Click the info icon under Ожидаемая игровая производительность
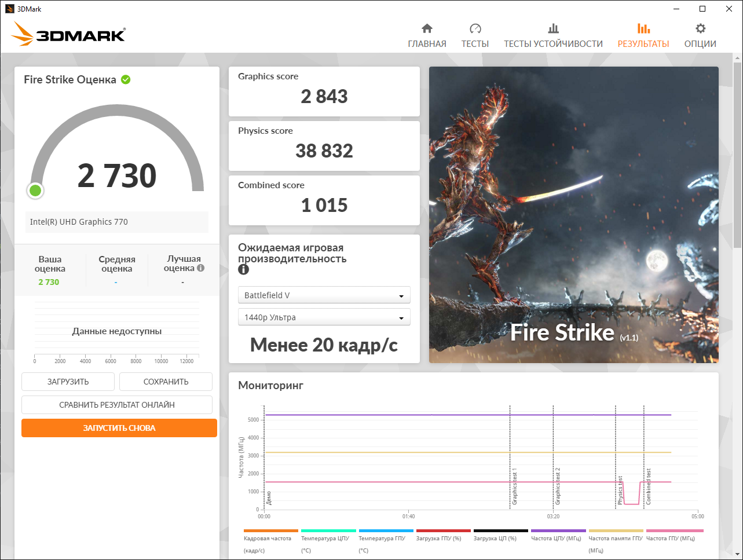 point(244,269)
